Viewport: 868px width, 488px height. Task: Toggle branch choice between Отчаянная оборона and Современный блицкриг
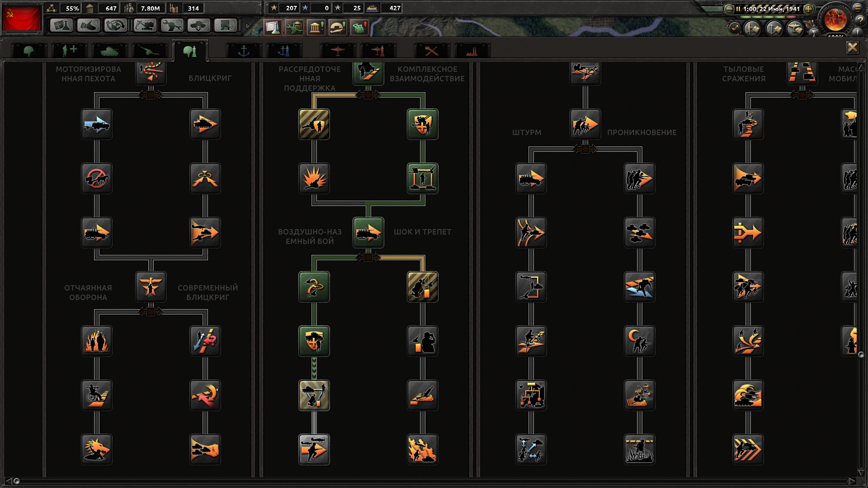coord(151,312)
